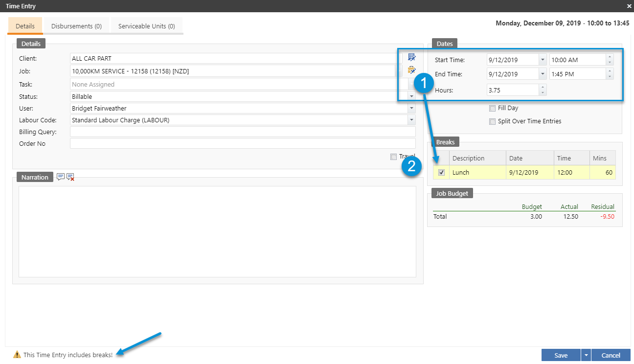Open the edit job briefcase icon
The height and width of the screenshot is (364, 634).
[x=411, y=70]
